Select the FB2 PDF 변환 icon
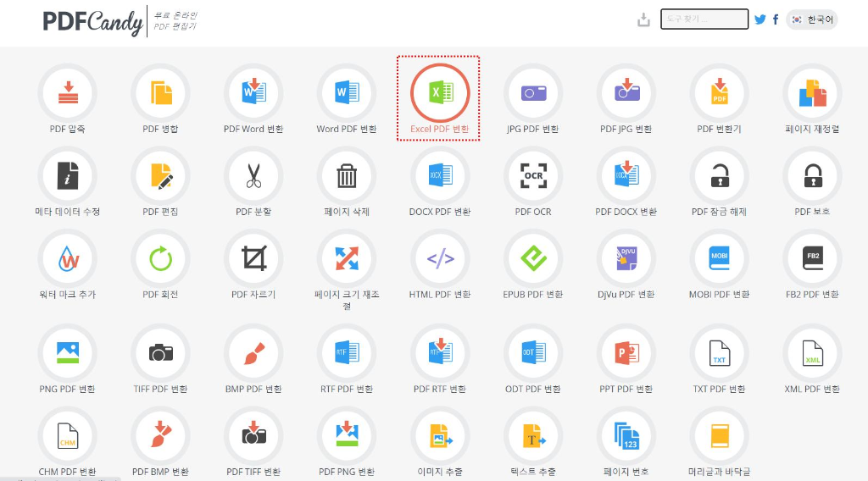Viewport: 868px width, 481px height. click(x=813, y=258)
